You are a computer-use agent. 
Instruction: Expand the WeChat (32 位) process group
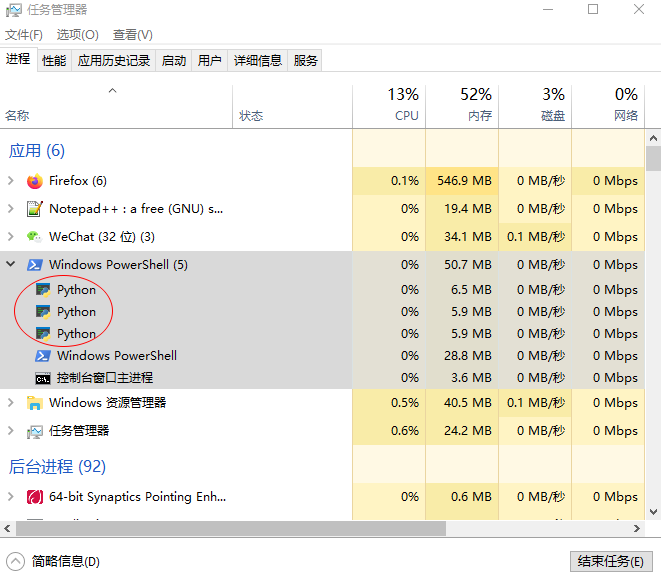tap(11, 236)
